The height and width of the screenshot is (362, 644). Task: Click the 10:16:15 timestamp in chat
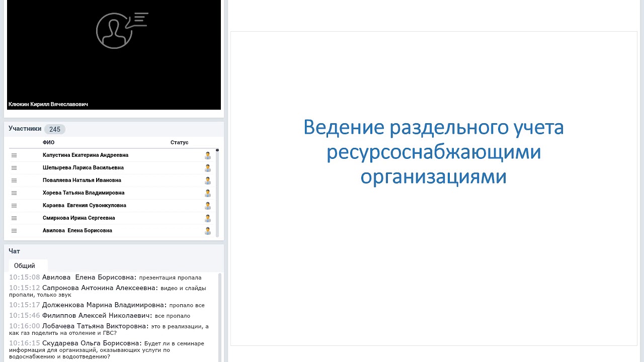coord(25,343)
